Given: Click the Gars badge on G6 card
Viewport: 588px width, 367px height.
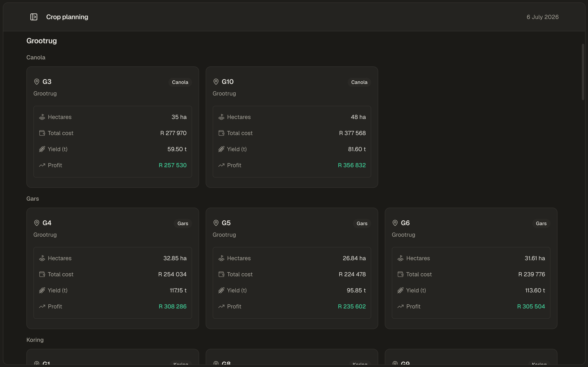Looking at the screenshot, I should [541, 223].
